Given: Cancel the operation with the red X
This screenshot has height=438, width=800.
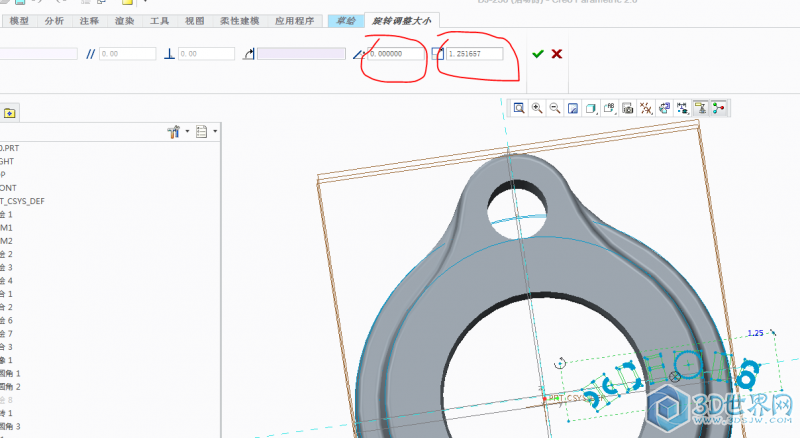Looking at the screenshot, I should point(557,54).
